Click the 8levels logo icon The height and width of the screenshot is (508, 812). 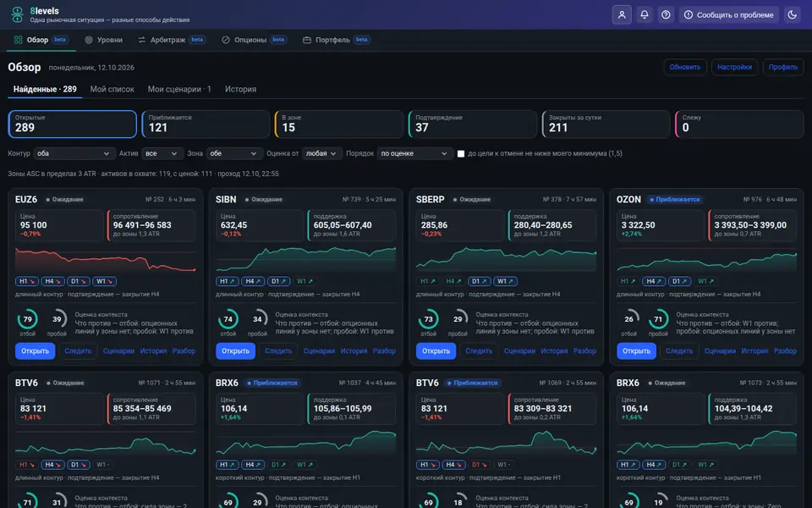point(17,14)
